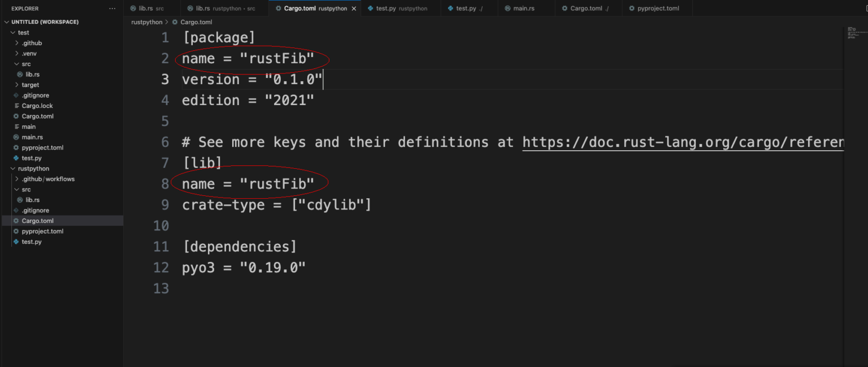Expand the .venv folder
The image size is (868, 367).
[x=17, y=54]
